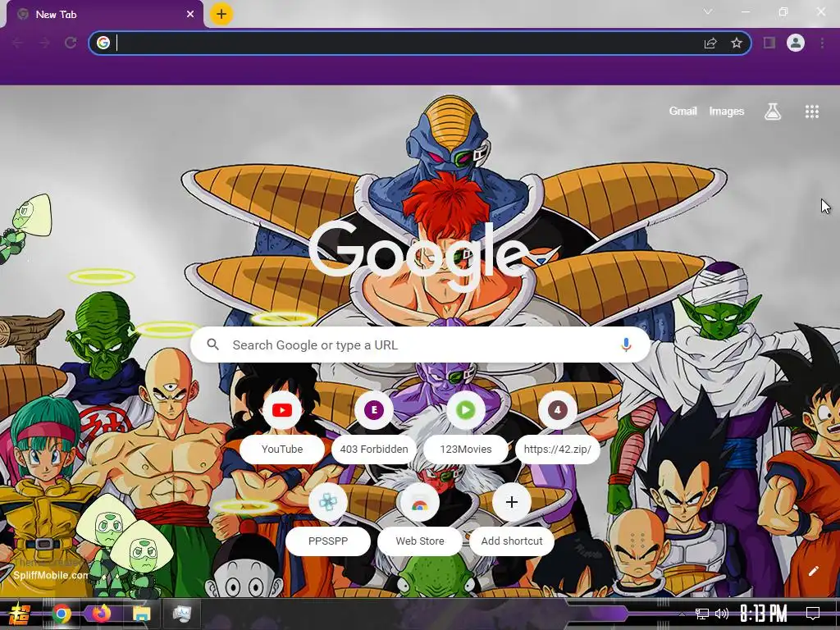
Task: Click the 8:13 PM taskbar clock
Action: click(763, 614)
